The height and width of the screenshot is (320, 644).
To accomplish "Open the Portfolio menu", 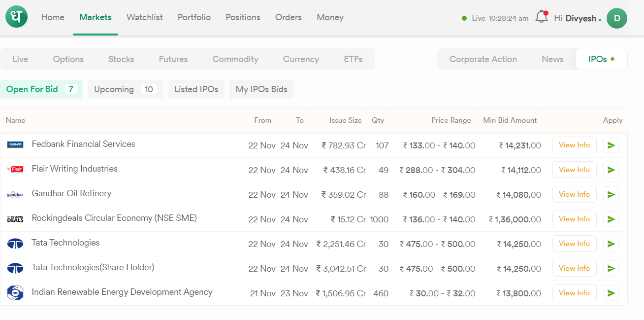I will [194, 17].
